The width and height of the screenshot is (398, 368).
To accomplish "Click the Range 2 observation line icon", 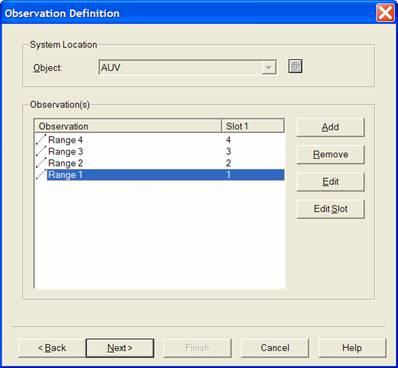I will point(41,163).
